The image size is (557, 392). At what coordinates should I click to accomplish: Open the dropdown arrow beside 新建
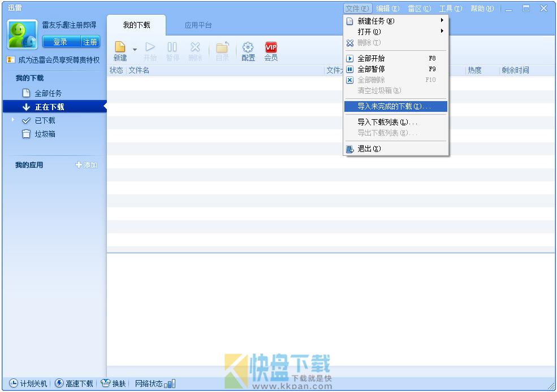tap(135, 49)
